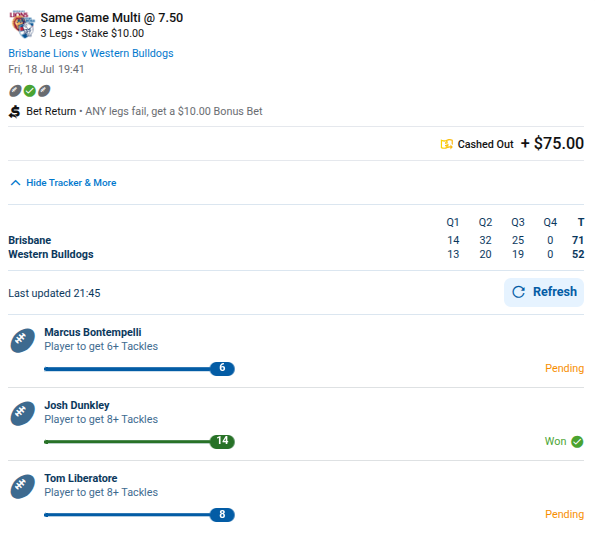Screen dimensions: 595x533
Task: Click the Pending status for Marcus Bontempelli
Action: 564,368
